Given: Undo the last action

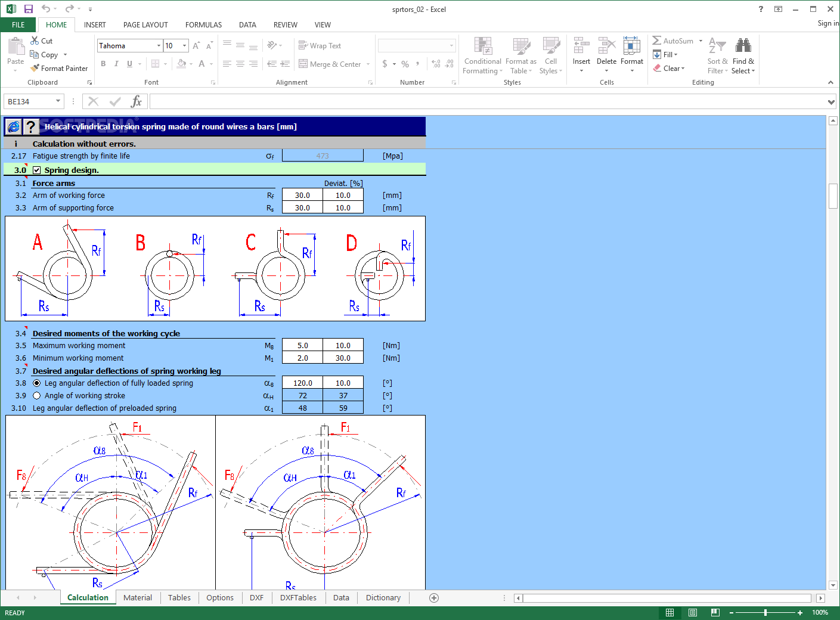Looking at the screenshot, I should pyautogui.click(x=46, y=9).
